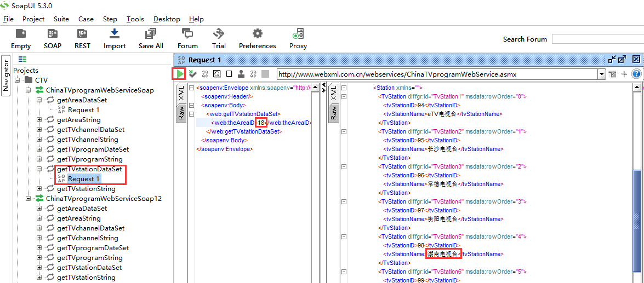Click the Search Forum input field
Image resolution: width=644 pixels, height=283 pixels.
click(x=597, y=39)
